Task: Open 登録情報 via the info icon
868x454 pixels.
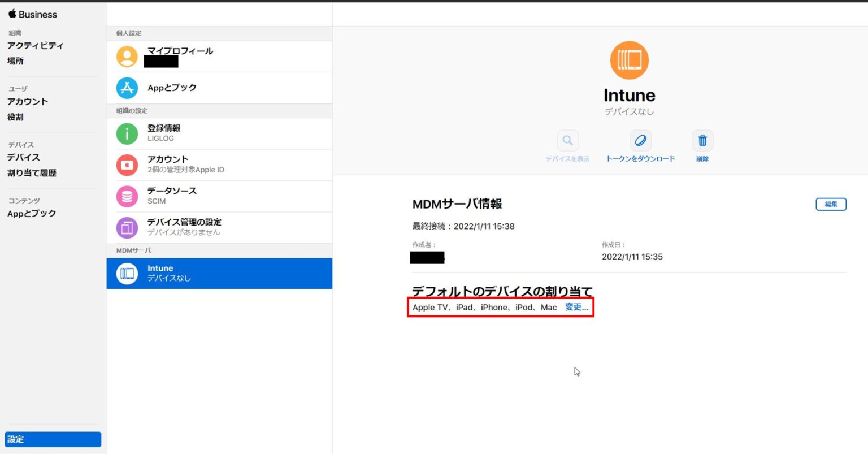Action: 127,133
